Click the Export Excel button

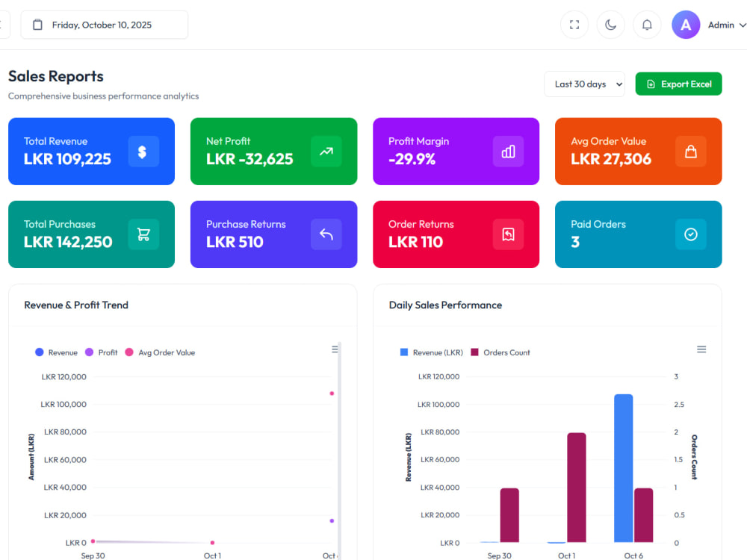[678, 84]
